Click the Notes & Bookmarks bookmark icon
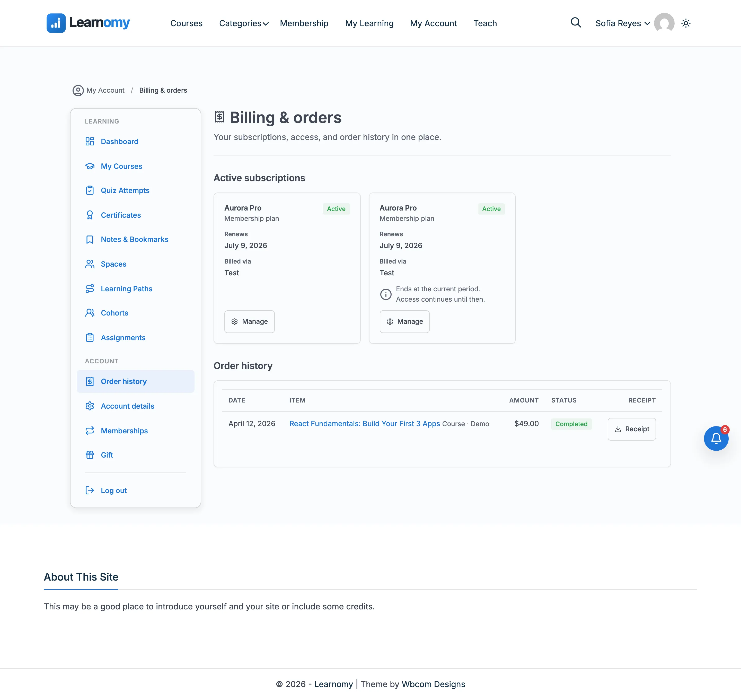 click(x=90, y=240)
